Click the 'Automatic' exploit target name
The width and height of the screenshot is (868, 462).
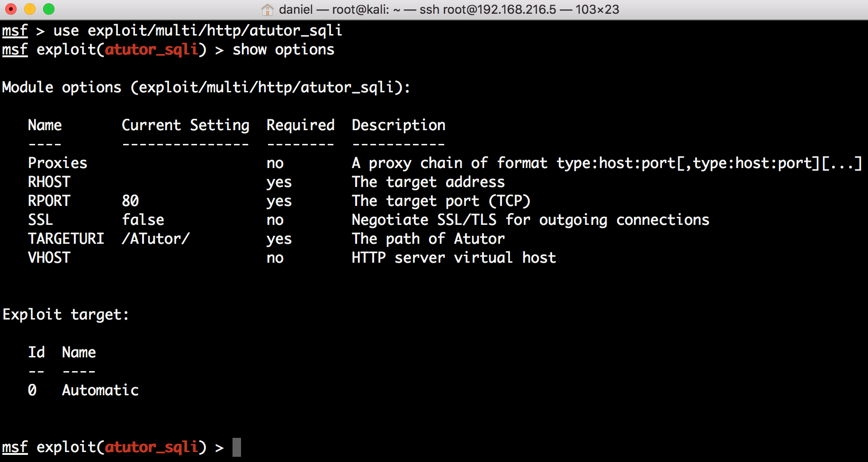click(x=100, y=390)
